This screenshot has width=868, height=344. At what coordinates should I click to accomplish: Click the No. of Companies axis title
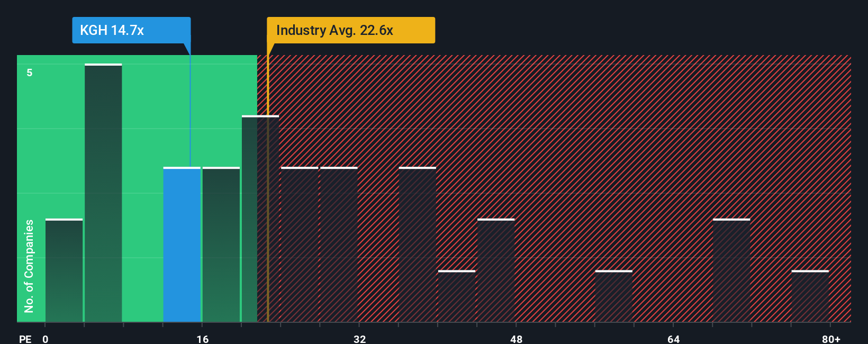point(29,266)
